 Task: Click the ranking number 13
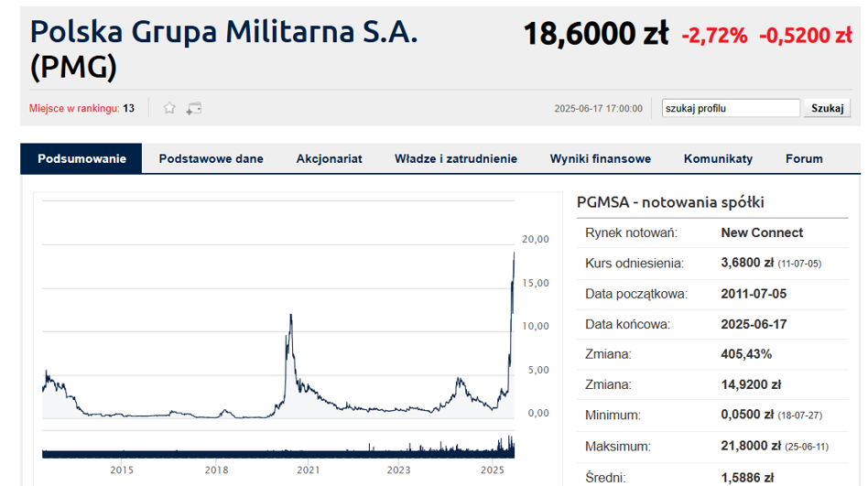(128, 109)
